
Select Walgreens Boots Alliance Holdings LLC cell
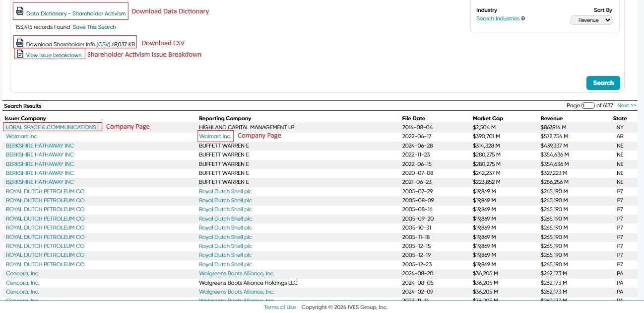248,283
